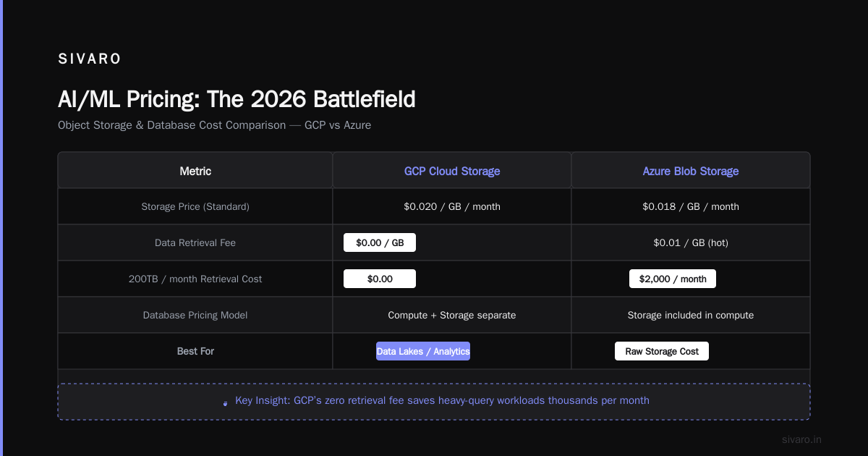Click the 'Compute + Storage separate' cell
The width and height of the screenshot is (868, 456).
click(452, 316)
